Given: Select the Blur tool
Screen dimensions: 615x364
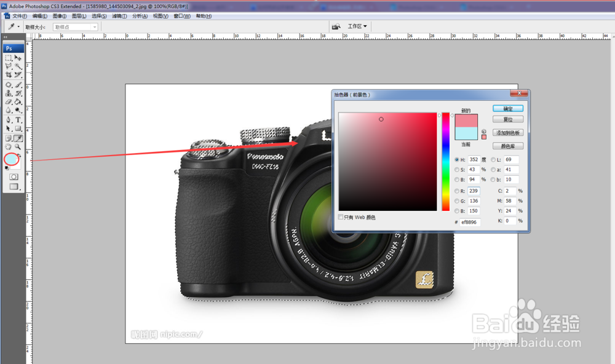Looking at the screenshot, I should (9, 110).
